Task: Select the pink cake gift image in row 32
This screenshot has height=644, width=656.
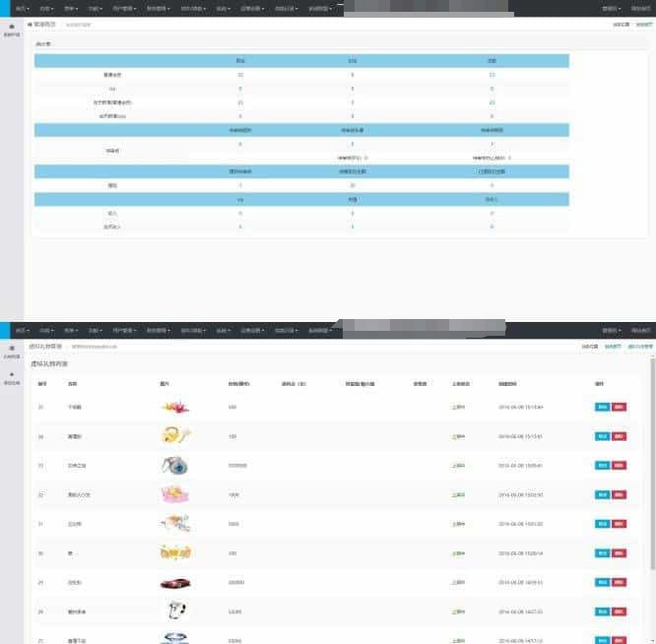Action: tap(174, 494)
